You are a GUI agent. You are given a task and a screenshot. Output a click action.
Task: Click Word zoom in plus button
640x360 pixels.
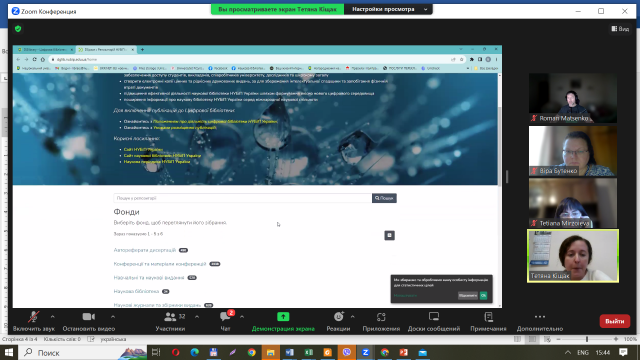pyautogui.click(x=616, y=339)
